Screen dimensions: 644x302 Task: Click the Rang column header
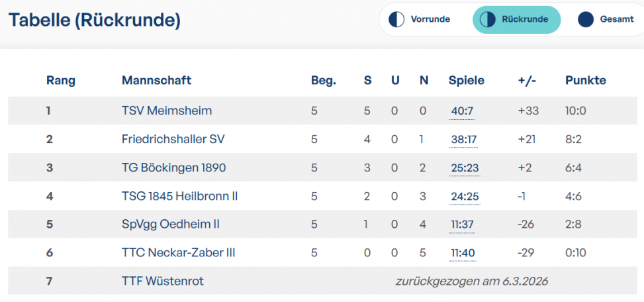(x=61, y=81)
